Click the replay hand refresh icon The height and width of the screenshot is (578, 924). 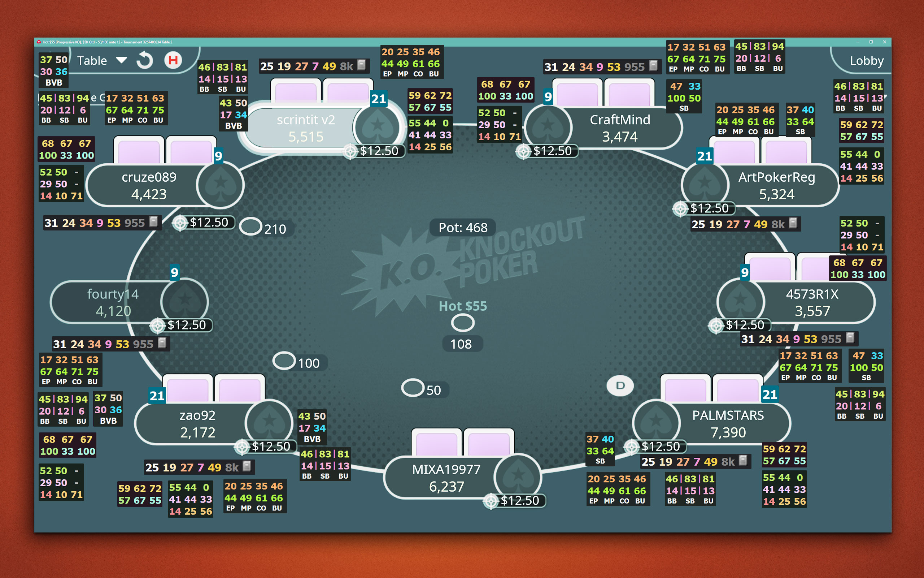click(x=145, y=60)
